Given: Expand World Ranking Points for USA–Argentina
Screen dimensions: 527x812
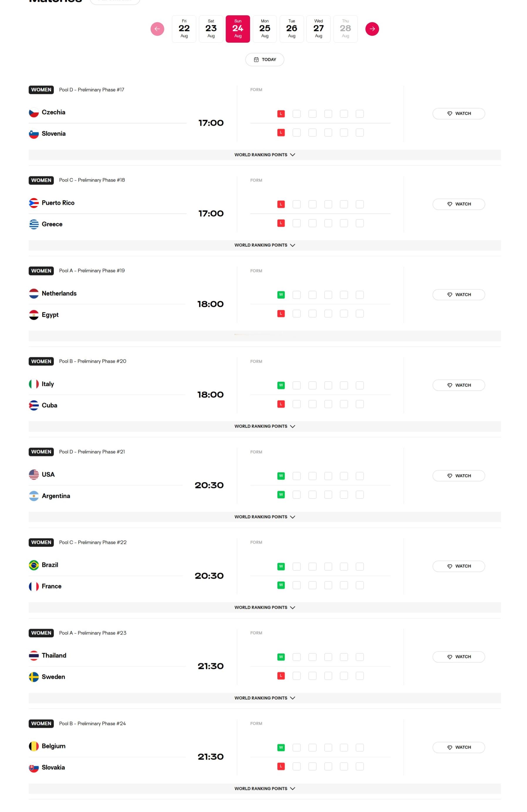Looking at the screenshot, I should 264,517.
